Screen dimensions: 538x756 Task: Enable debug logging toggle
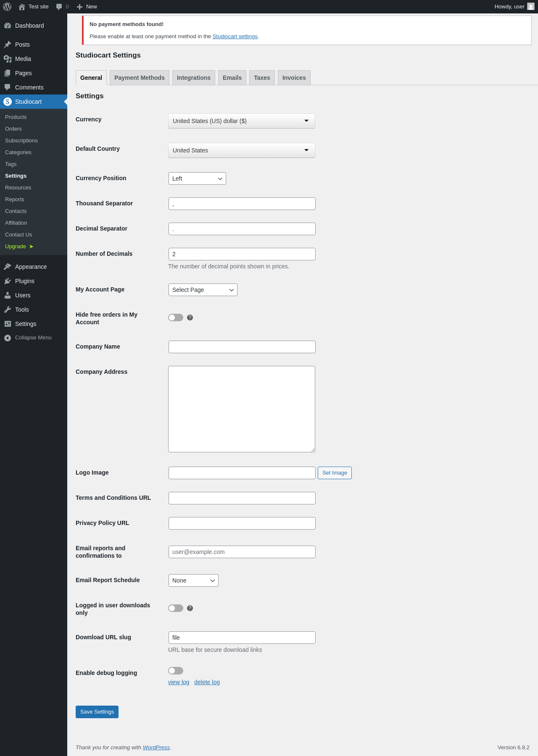[176, 671]
